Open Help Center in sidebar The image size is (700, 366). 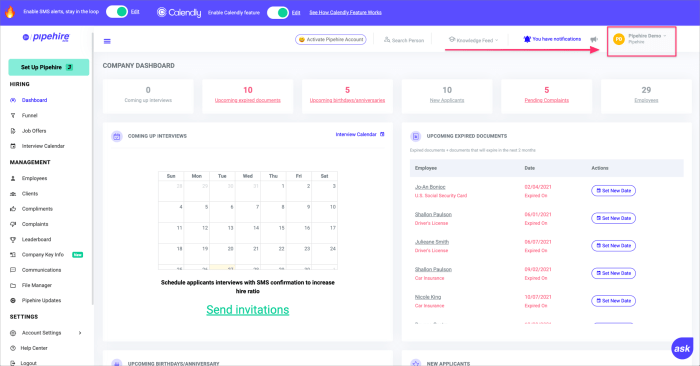tap(34, 348)
